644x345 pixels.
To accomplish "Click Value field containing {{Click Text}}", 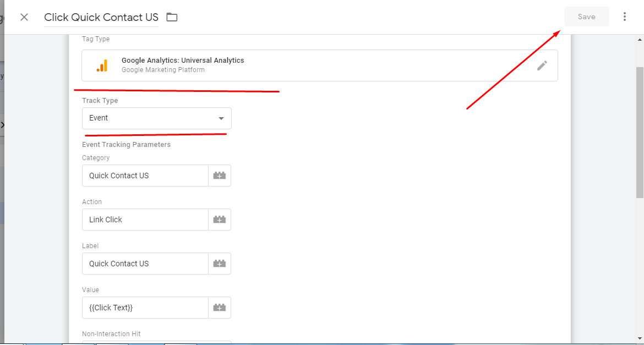I will point(145,307).
